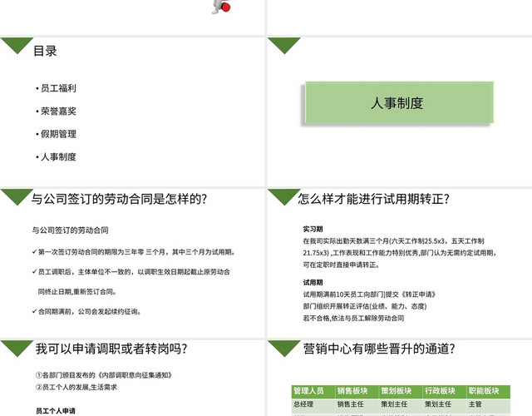
Task: Click the heading 营销中心有哪些晋升的通道?
Action: click(x=379, y=349)
